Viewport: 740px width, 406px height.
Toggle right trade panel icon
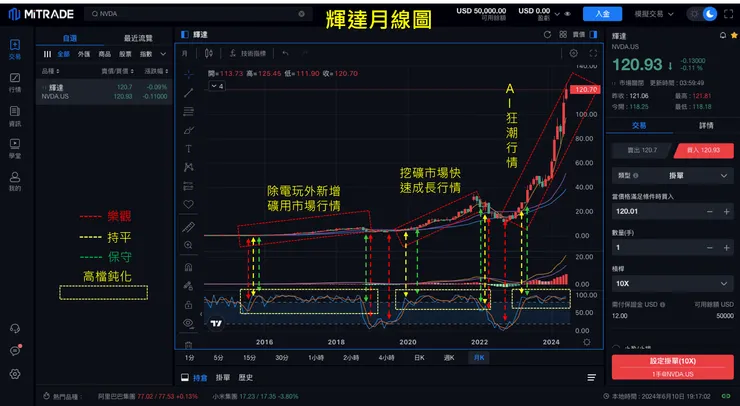593,34
